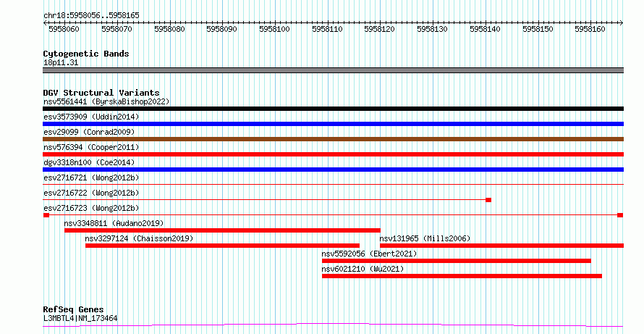Click ruler position 5958070
The height and width of the screenshot is (334, 644).
click(x=117, y=29)
